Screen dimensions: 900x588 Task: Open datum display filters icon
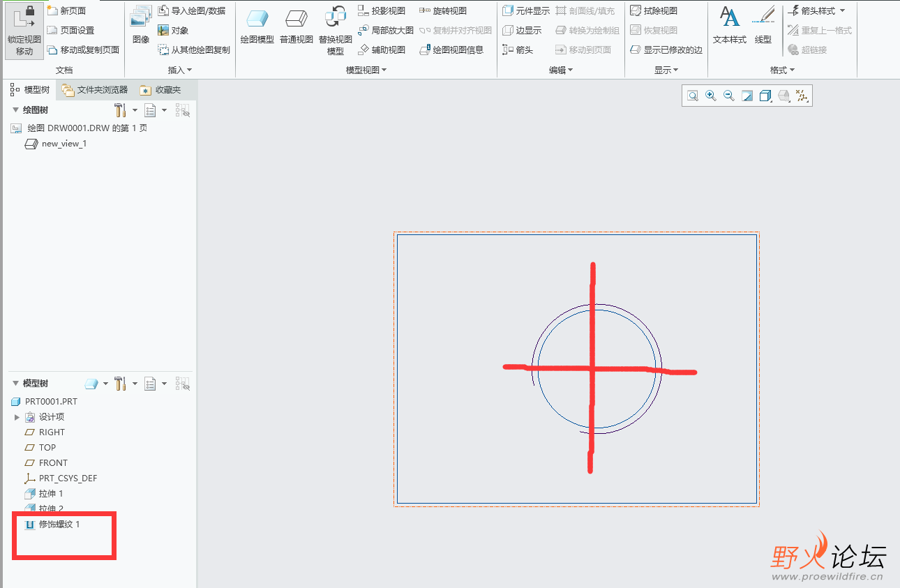pos(802,96)
